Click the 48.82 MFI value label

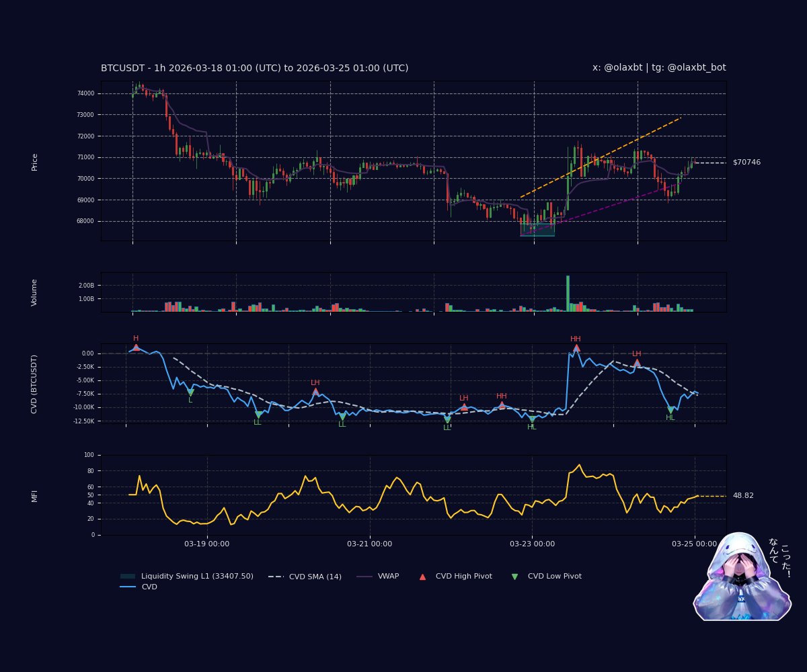tap(743, 496)
